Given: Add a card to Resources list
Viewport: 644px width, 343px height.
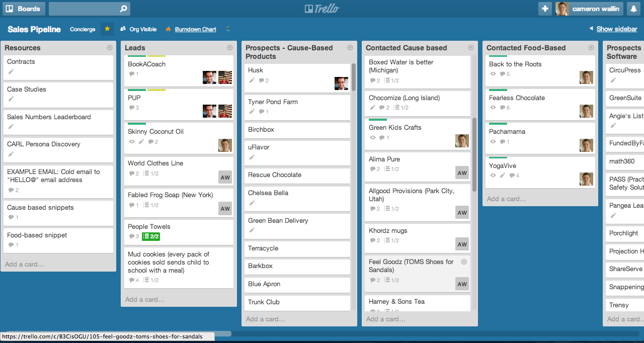Looking at the screenshot, I should click(x=24, y=264).
